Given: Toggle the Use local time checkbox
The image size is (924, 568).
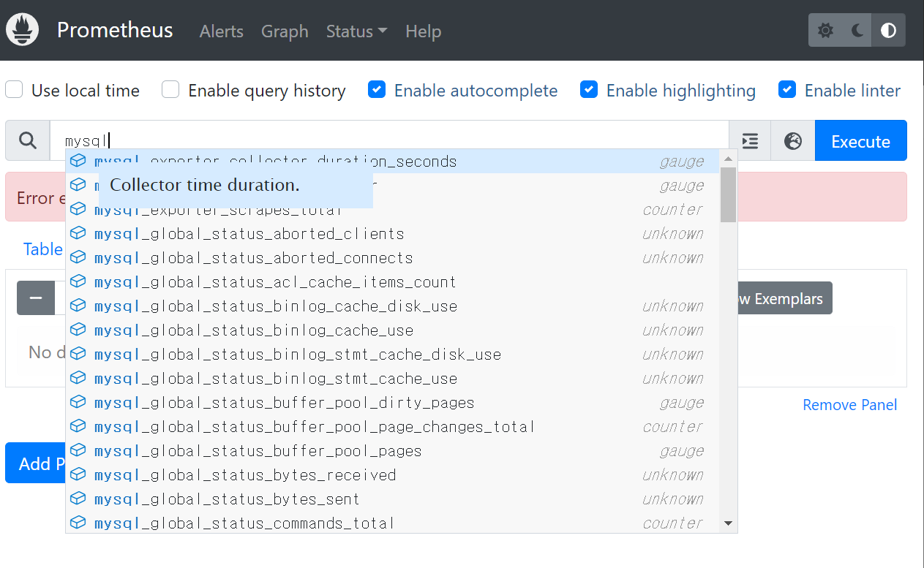Looking at the screenshot, I should (14, 90).
